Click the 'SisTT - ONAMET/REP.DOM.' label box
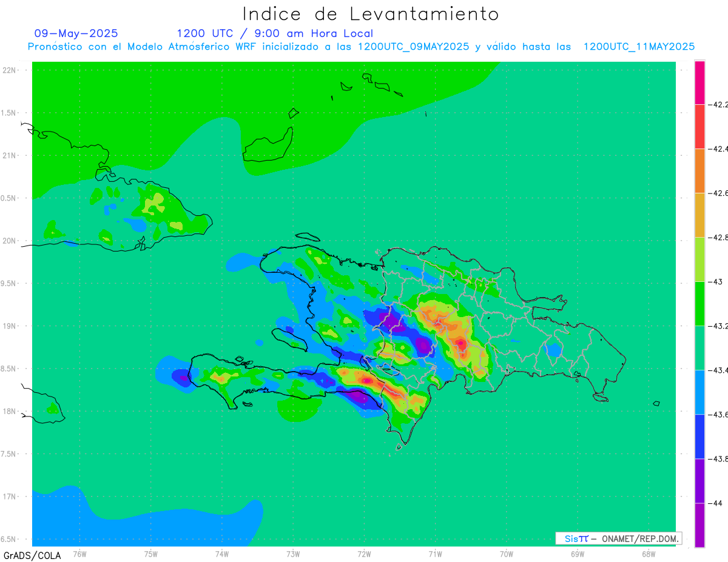Image resolution: width=728 pixels, height=562 pixels. 618,538
